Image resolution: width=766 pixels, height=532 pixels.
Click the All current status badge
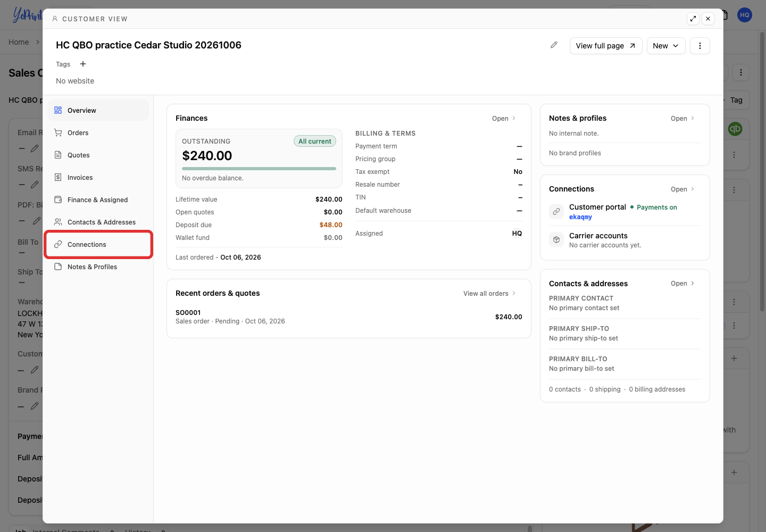[315, 141]
